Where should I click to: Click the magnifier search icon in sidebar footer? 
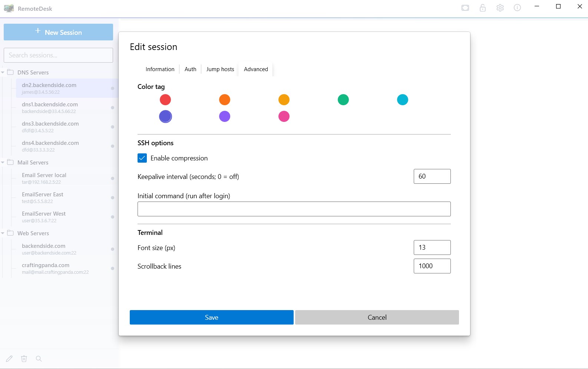(x=39, y=359)
